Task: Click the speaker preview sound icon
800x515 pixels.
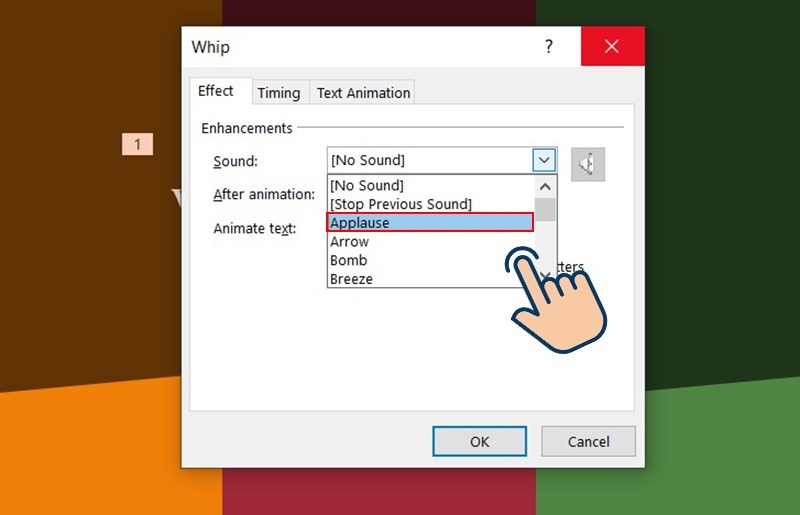Action: click(588, 164)
